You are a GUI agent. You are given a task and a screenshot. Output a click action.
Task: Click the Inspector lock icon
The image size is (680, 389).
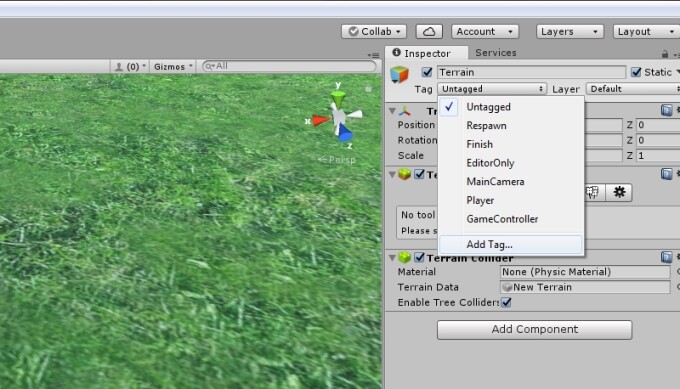[665, 54]
